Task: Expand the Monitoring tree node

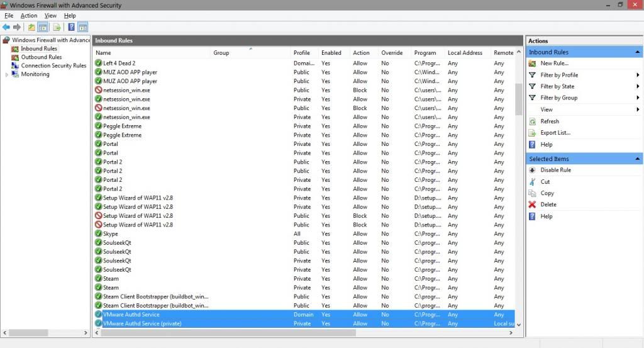Action: tap(6, 74)
